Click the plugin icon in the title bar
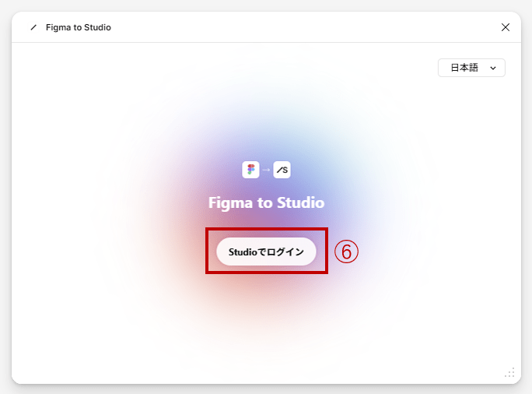This screenshot has width=532, height=394. [x=33, y=27]
